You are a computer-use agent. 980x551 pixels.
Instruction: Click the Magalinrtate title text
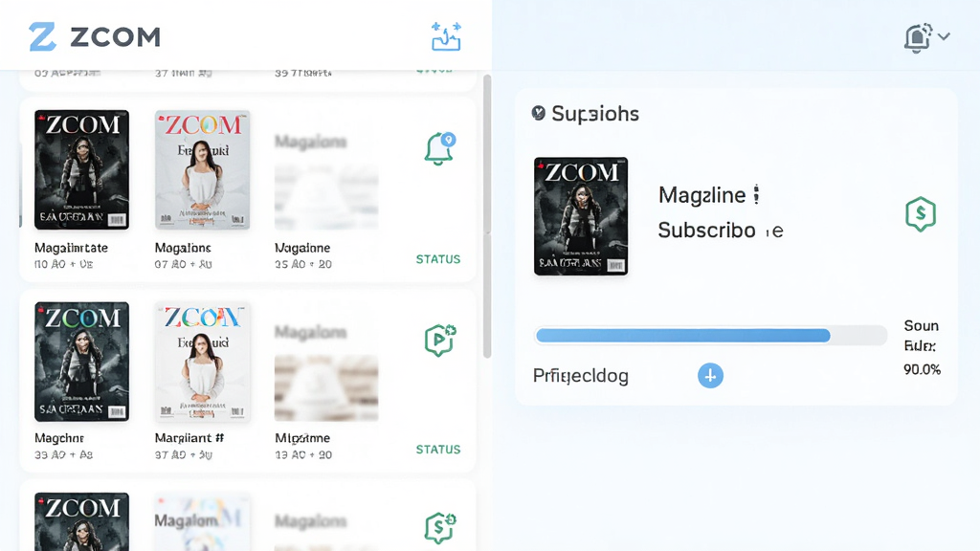[71, 248]
